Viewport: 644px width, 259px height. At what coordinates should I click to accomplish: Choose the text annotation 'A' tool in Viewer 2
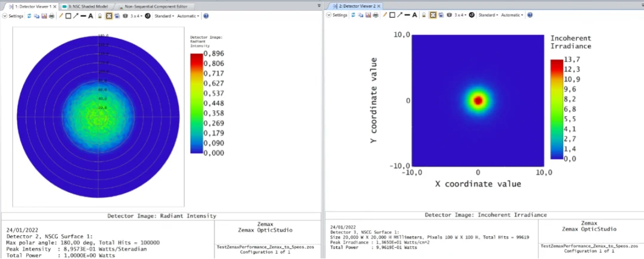(414, 15)
